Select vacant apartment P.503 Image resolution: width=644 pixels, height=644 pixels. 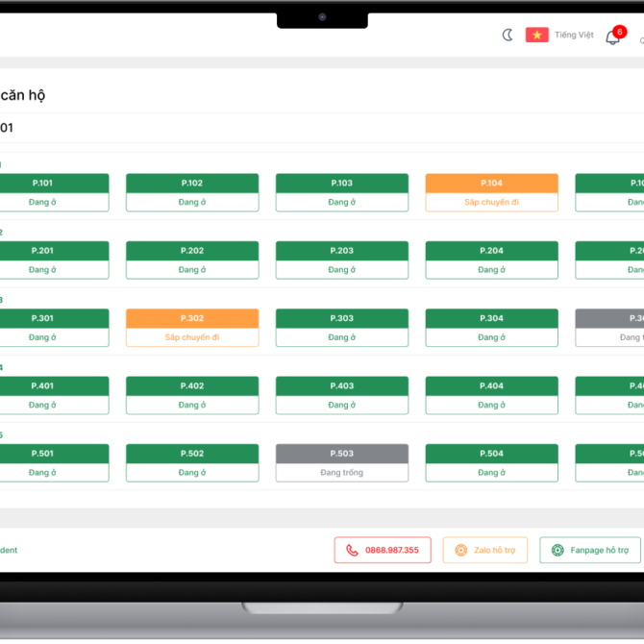pos(341,462)
